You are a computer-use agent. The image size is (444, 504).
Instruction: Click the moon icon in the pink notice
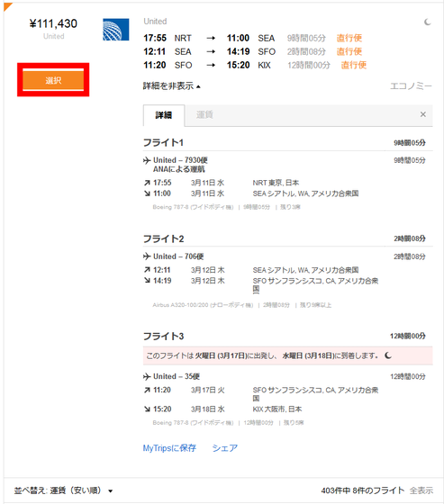[x=388, y=355]
